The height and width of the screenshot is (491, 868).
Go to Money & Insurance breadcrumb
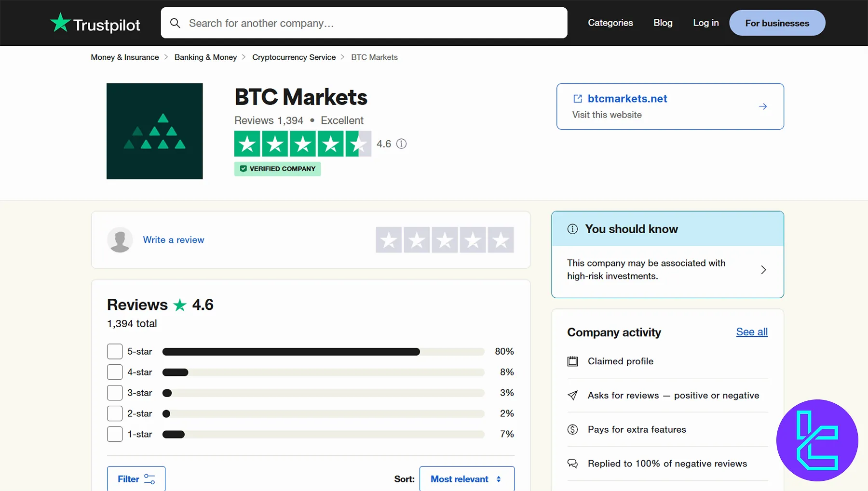[125, 57]
